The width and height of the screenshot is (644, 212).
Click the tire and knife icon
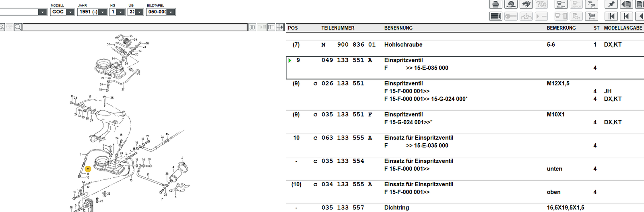(511, 4)
